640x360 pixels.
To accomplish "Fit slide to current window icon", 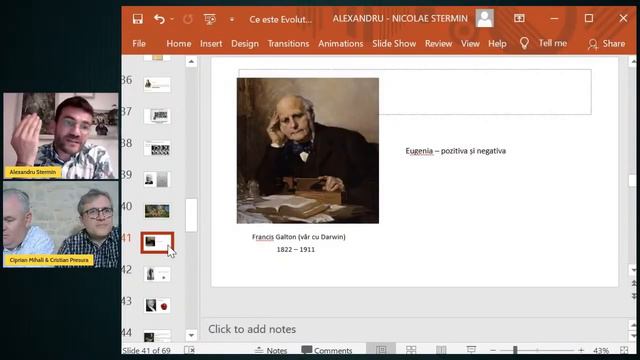I will pos(624,350).
